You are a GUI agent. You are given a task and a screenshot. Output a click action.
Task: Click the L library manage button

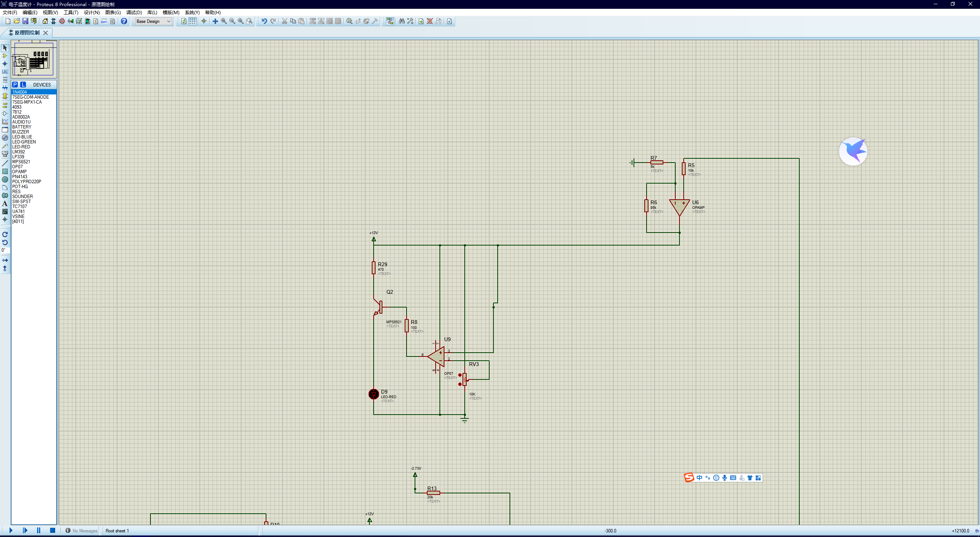23,85
